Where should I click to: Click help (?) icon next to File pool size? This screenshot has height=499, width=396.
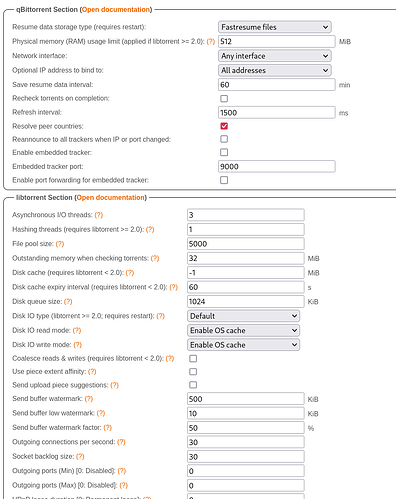click(x=60, y=244)
